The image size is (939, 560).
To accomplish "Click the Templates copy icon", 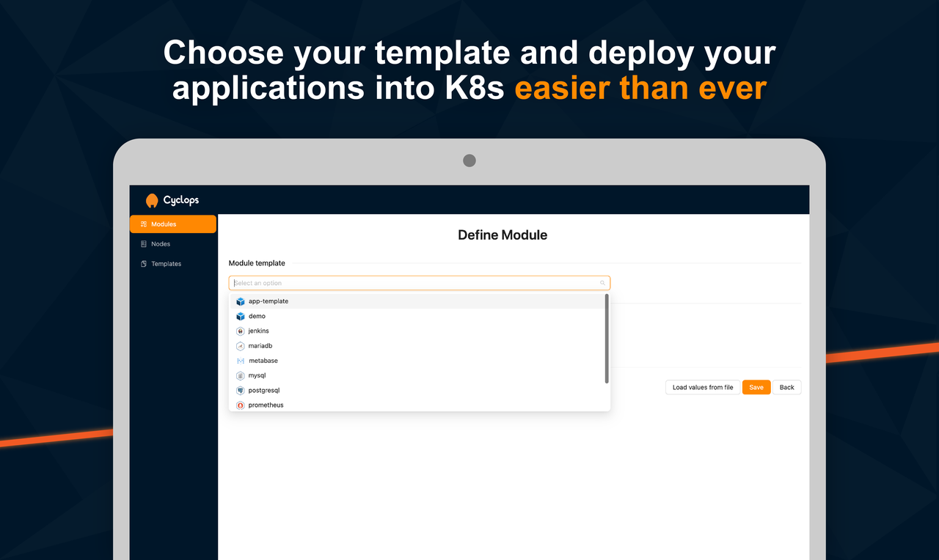I will pos(144,264).
